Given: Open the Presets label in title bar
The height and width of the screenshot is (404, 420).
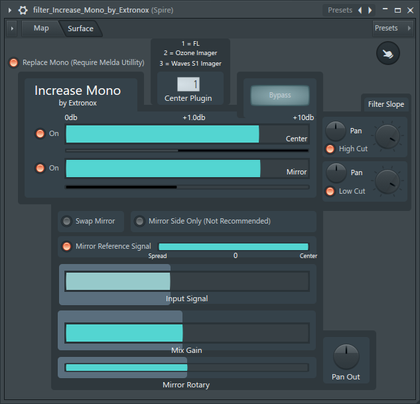Looking at the screenshot, I should pos(340,10).
